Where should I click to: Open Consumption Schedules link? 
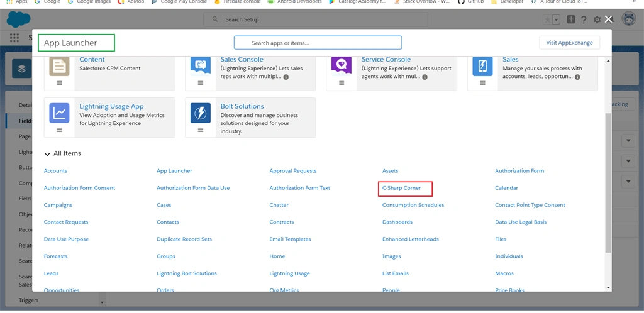(413, 205)
